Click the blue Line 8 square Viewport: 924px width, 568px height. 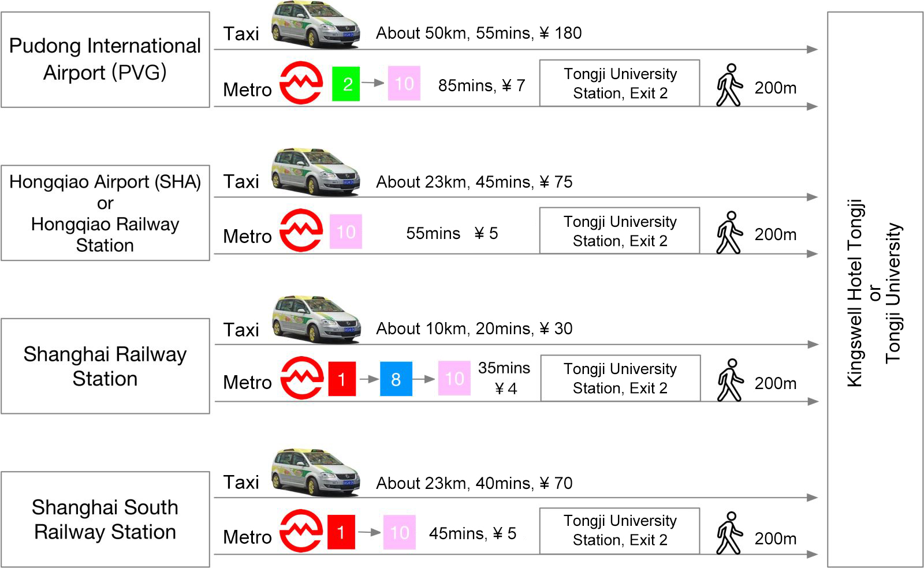click(396, 379)
